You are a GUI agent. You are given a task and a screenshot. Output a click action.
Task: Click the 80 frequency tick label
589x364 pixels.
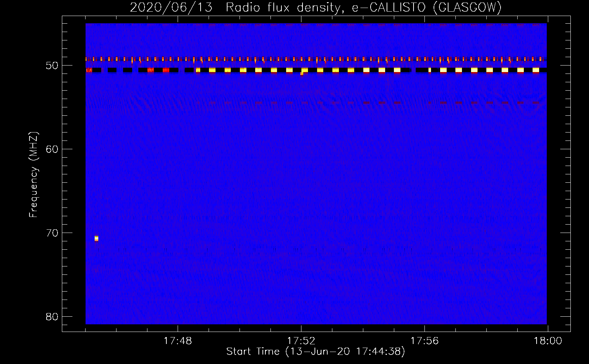52,317
